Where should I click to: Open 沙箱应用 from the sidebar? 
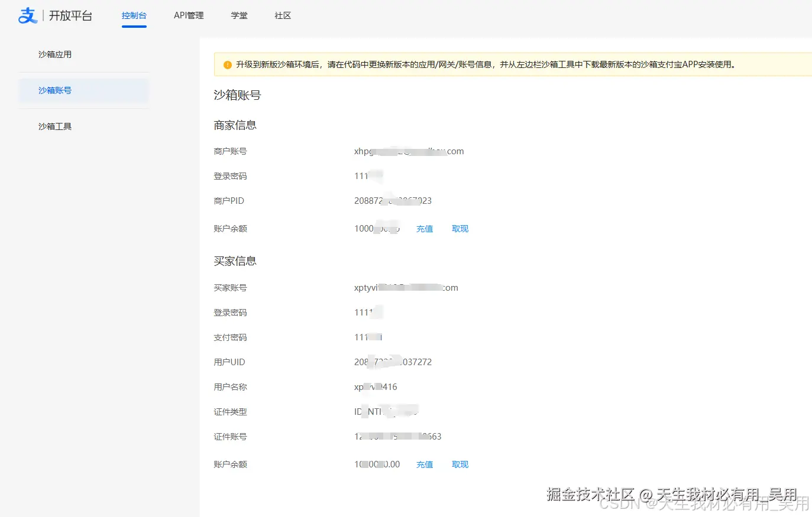coord(54,53)
